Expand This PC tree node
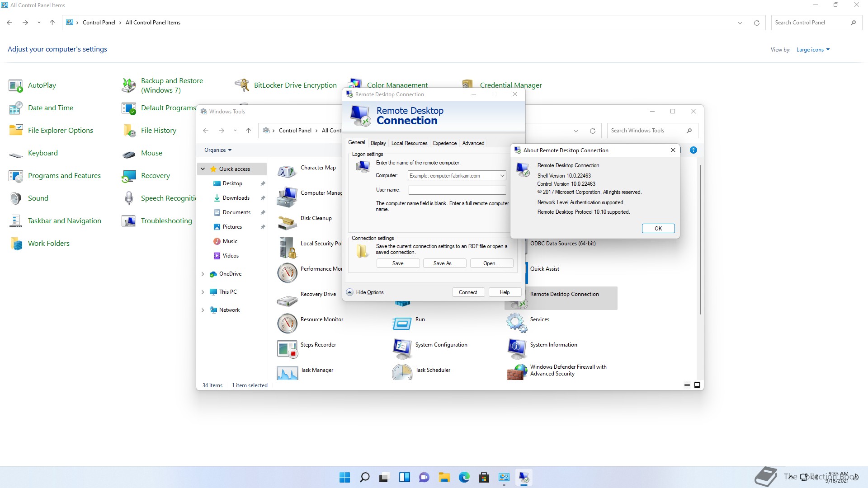This screenshot has width=868, height=488. click(203, 292)
